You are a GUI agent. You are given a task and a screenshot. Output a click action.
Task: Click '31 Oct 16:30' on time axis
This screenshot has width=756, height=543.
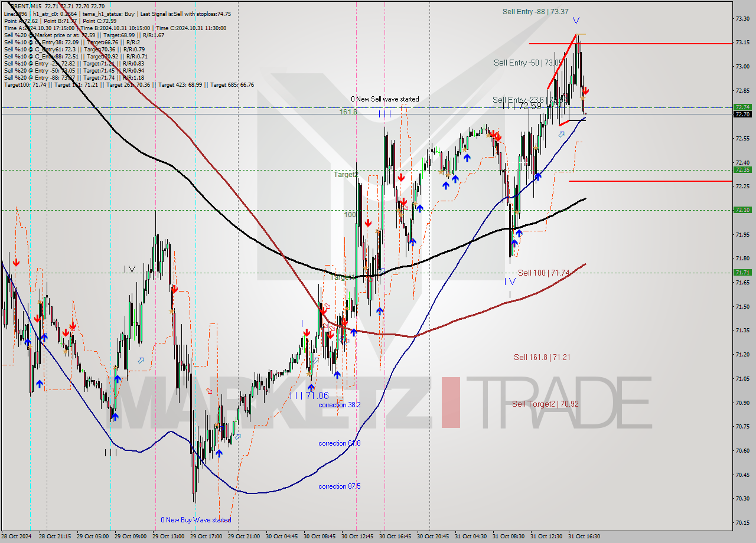(584, 537)
